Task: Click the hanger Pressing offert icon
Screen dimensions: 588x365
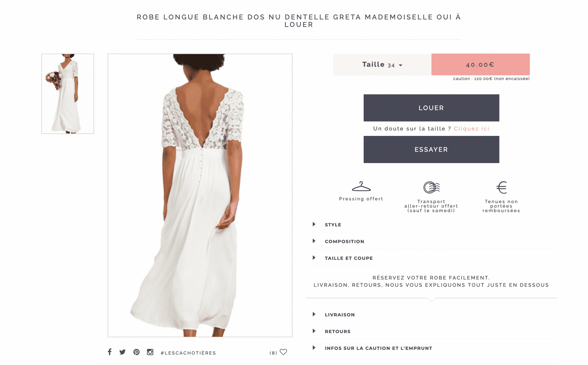Action: click(x=361, y=186)
